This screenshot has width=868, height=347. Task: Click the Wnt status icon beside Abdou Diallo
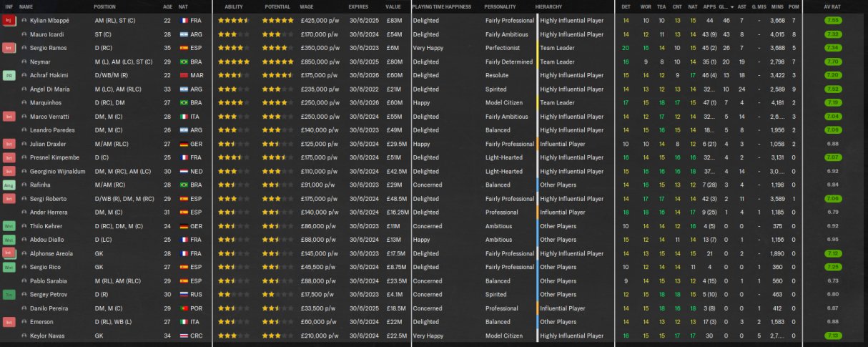click(x=9, y=240)
